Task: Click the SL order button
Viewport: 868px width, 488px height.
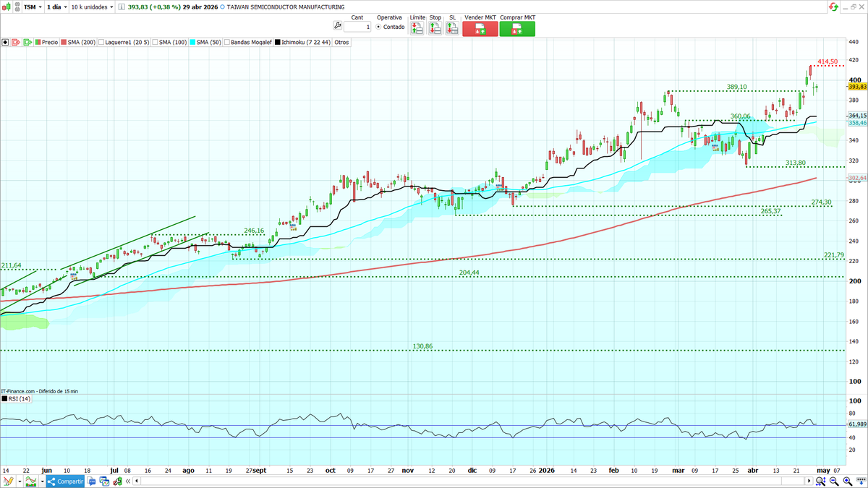Action: click(452, 28)
